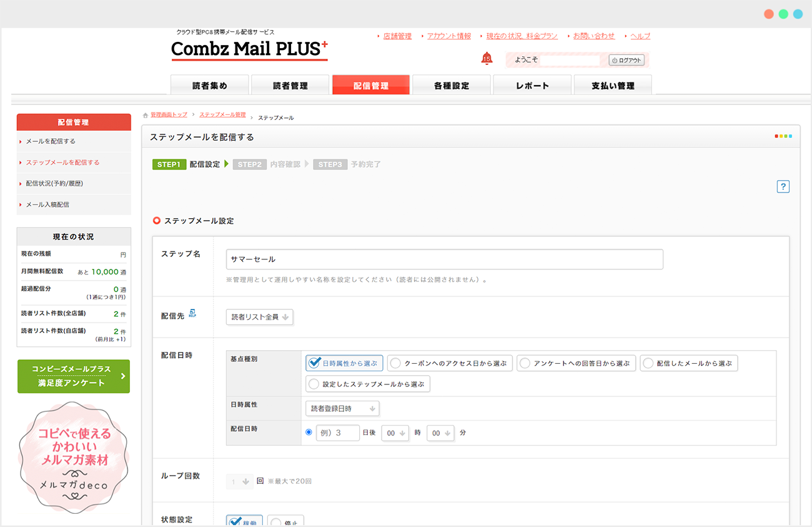Open the アカウント情報 link
Screen dimensions: 812x527
(x=448, y=36)
